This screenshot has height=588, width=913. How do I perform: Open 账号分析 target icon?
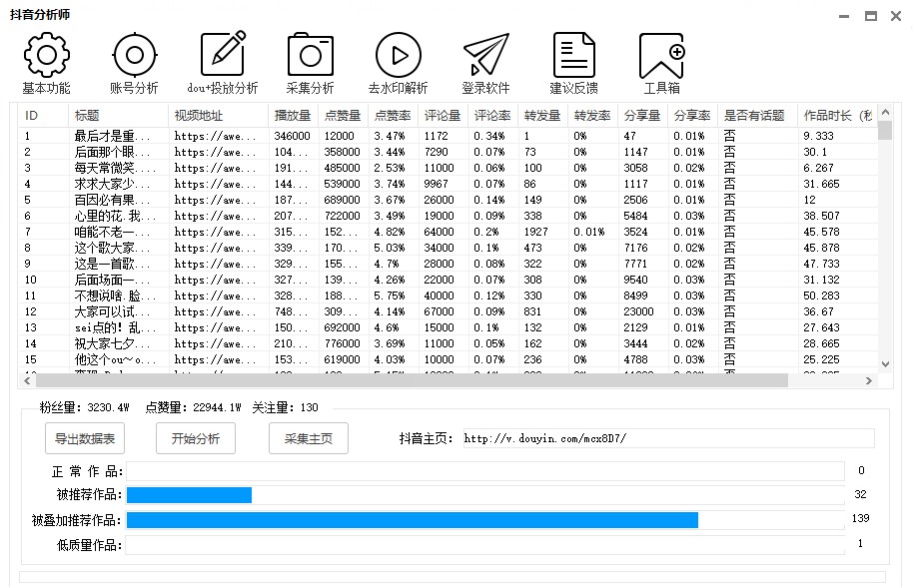coord(135,55)
